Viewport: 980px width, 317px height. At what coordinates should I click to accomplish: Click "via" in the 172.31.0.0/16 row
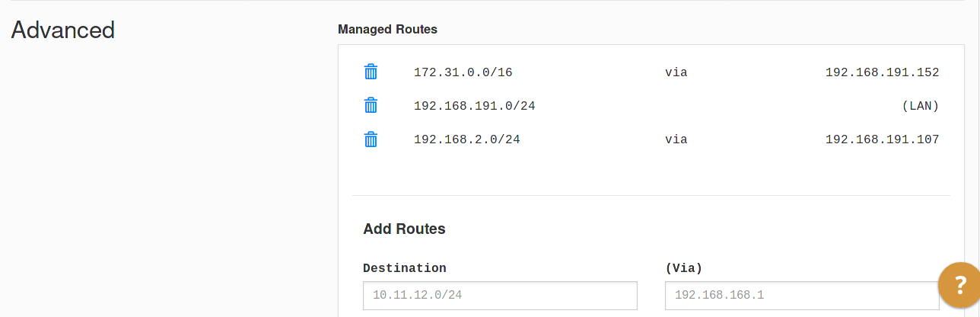point(676,73)
